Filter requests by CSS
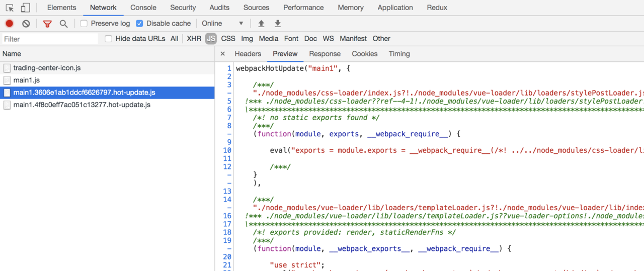Viewport: 644px width, 271px height. click(228, 39)
